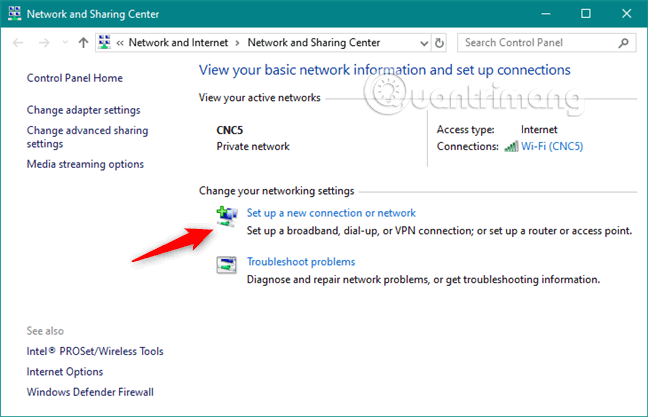
Task: Expand the recent locations dropdown arrow
Action: (x=66, y=43)
